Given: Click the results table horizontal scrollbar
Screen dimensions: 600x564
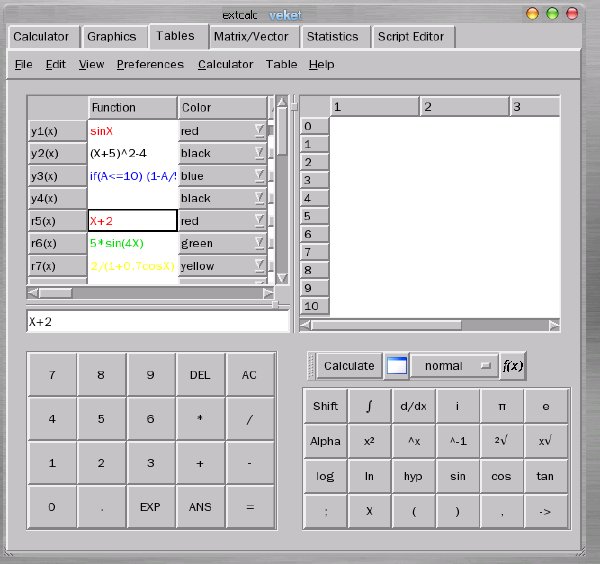Looking at the screenshot, I should pyautogui.click(x=429, y=326).
